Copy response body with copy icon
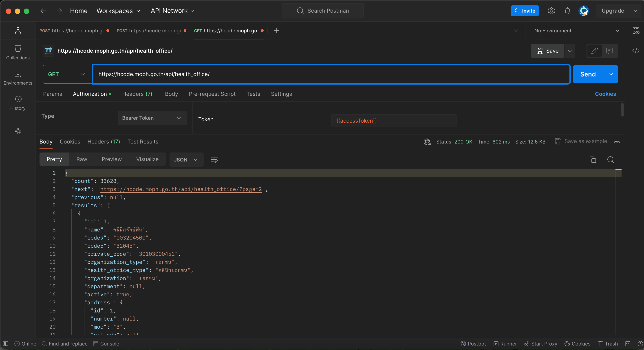The height and width of the screenshot is (350, 644). [593, 159]
